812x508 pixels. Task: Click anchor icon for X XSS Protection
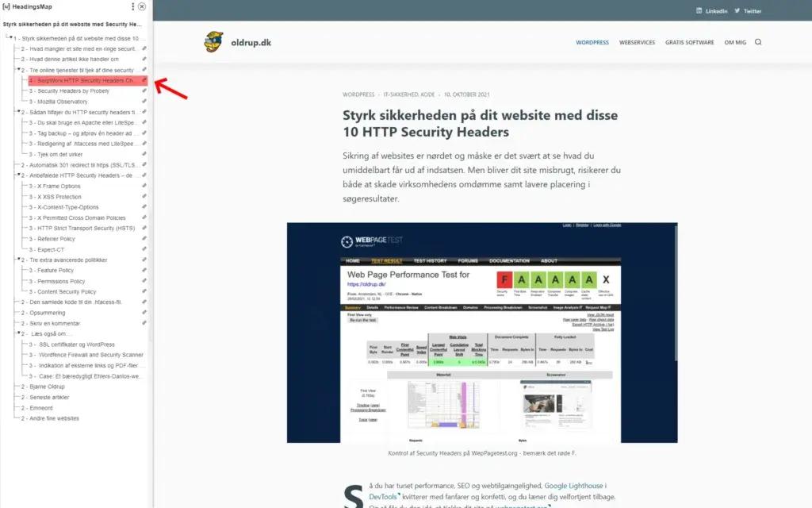[144, 197]
